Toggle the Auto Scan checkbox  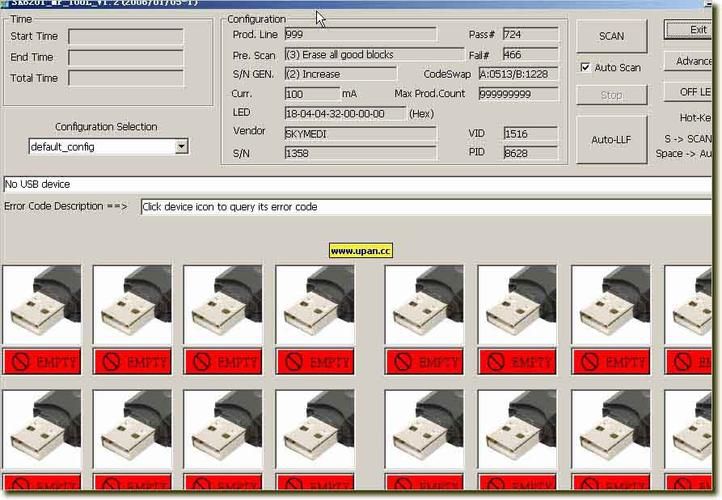click(x=586, y=68)
